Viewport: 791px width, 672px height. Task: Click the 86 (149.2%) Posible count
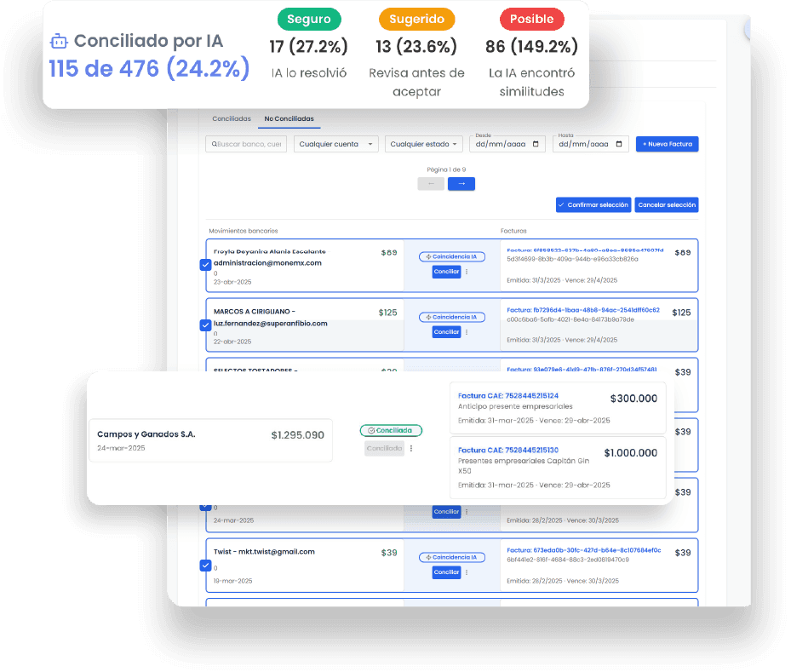coord(531,46)
